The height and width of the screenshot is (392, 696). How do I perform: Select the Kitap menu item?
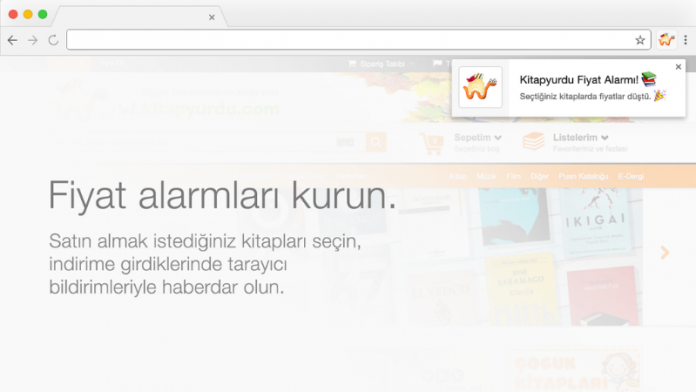pos(458,176)
